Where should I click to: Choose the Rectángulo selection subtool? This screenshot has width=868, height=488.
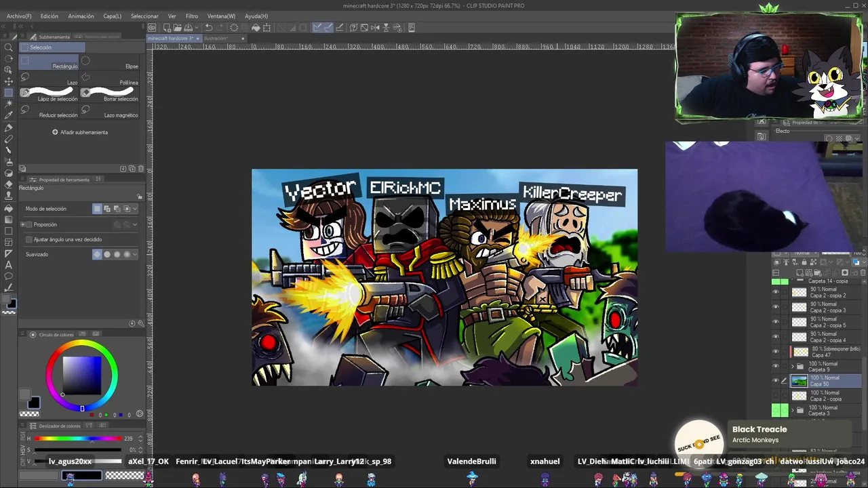click(50, 63)
